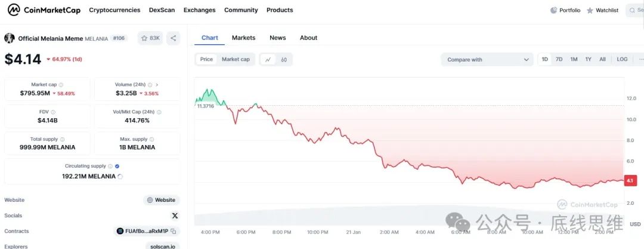Open the Compare with dropdown
The height and width of the screenshot is (249, 644).
tap(487, 60)
